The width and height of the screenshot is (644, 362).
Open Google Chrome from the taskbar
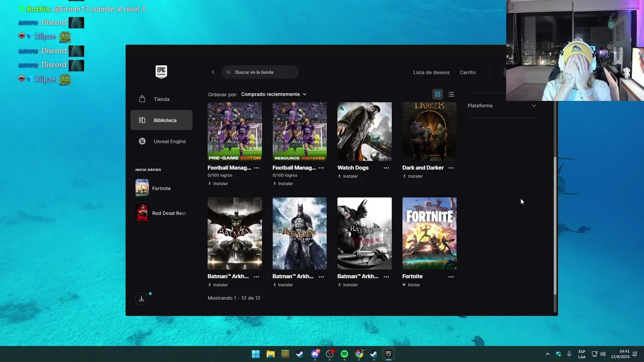click(359, 354)
